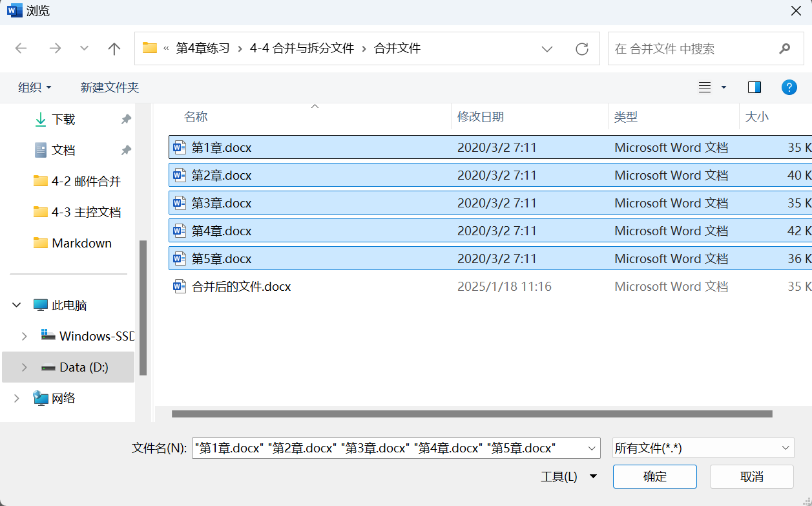Click the navigation pane vertical scrollbar

pos(143,308)
